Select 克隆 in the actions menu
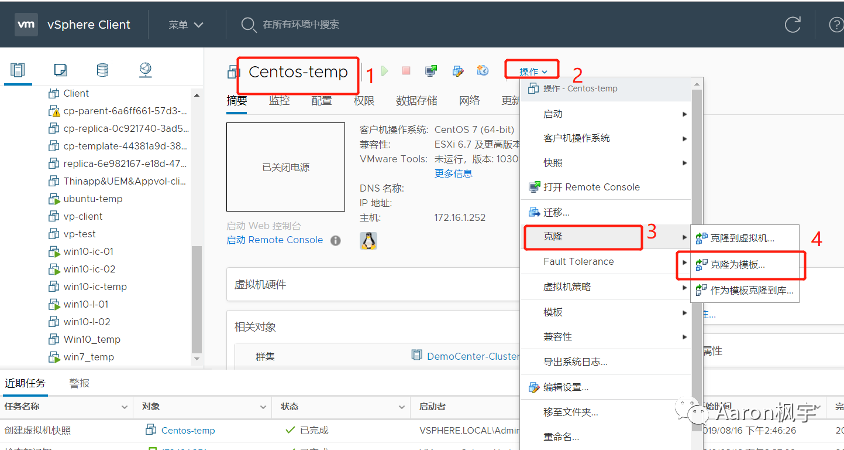 606,237
